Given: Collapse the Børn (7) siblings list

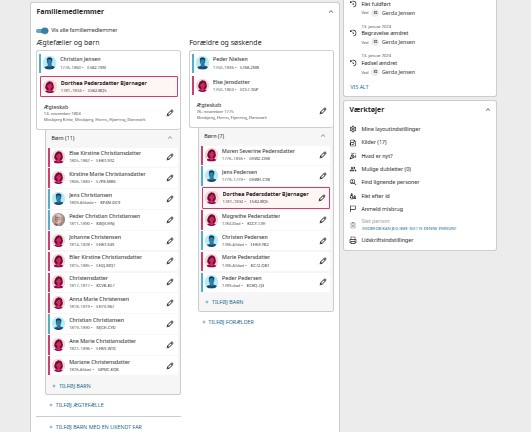Looking at the screenshot, I should (x=323, y=136).
